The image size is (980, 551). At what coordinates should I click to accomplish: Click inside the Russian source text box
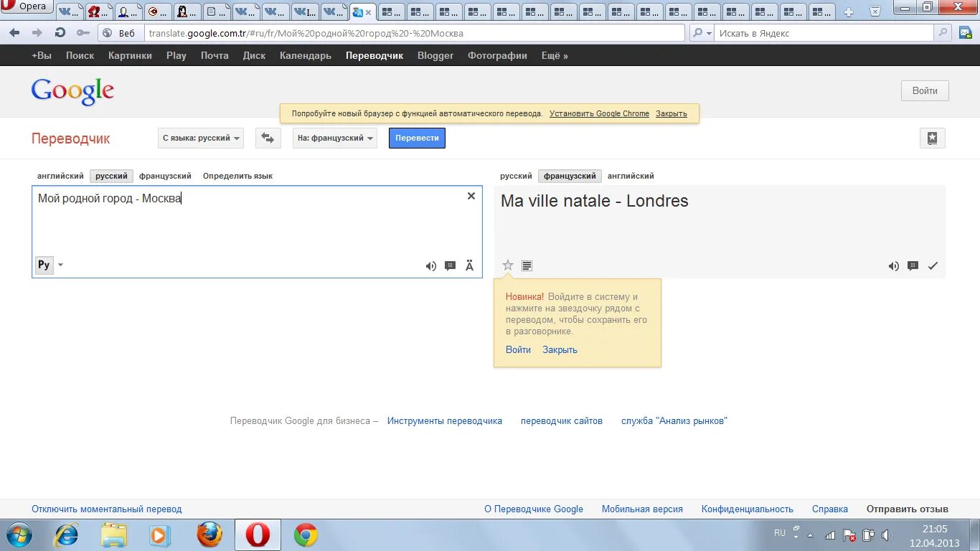click(257, 231)
